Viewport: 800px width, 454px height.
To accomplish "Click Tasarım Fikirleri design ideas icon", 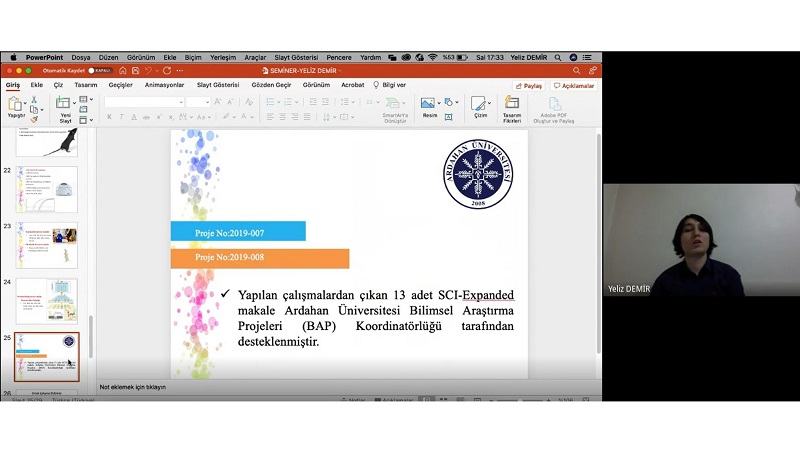I will click(x=512, y=103).
